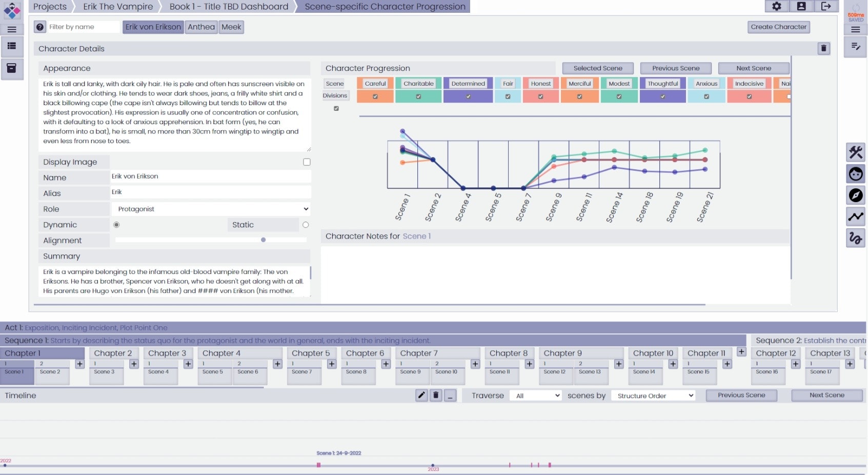Switch to the Meek character tab
This screenshot has height=475, width=868.
coord(231,27)
